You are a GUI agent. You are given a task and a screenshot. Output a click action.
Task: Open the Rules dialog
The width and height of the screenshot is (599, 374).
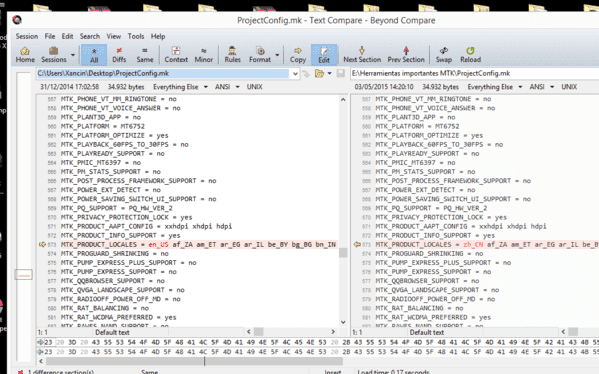[232, 55]
